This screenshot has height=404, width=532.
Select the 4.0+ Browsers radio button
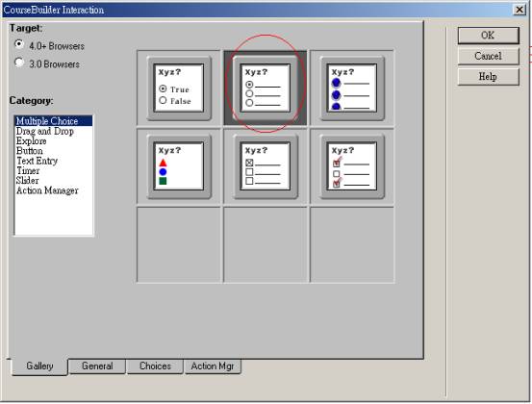click(19, 44)
